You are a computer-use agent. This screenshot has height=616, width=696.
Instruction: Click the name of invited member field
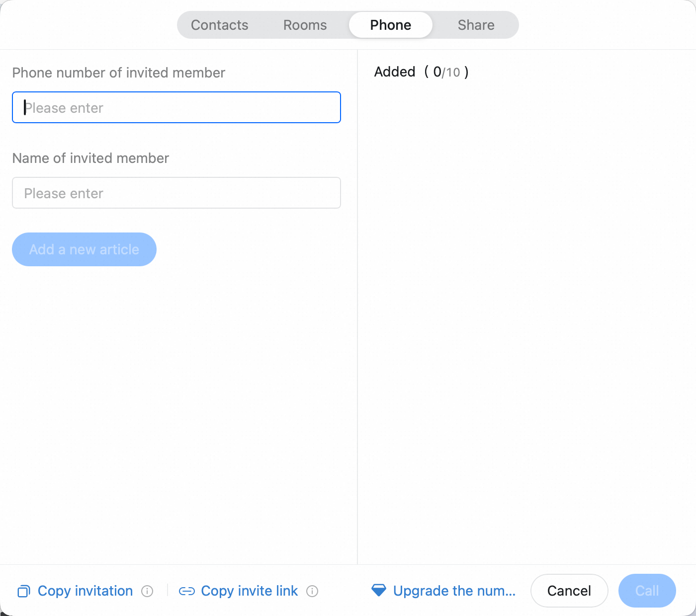176,193
